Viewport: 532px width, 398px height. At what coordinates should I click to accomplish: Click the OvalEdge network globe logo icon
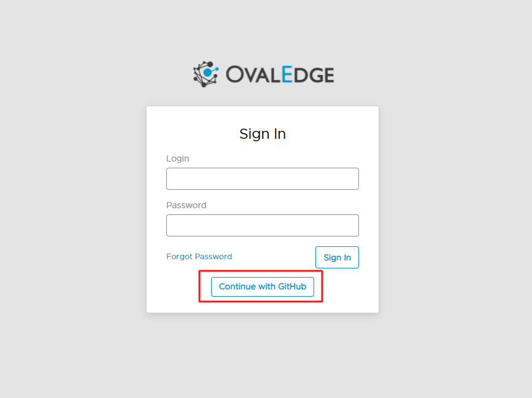[206, 74]
